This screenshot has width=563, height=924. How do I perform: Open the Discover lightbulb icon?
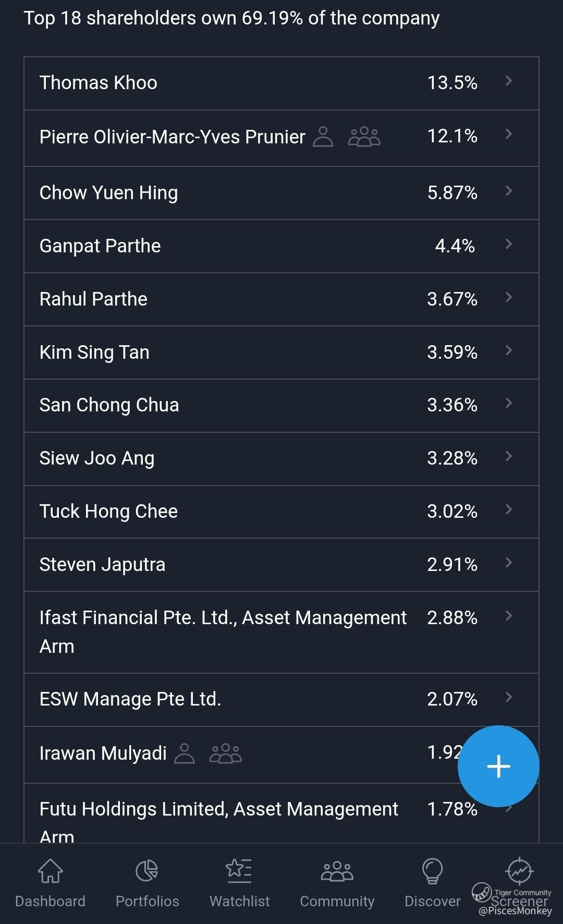pos(433,871)
